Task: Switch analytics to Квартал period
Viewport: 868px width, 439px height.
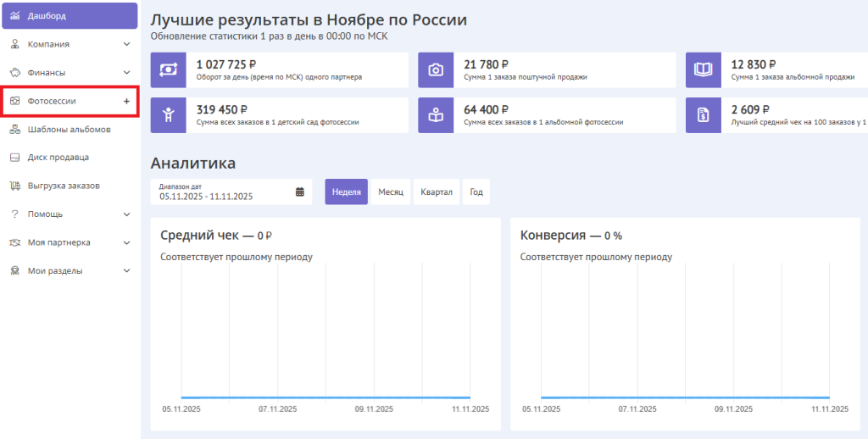Action: pos(437,192)
